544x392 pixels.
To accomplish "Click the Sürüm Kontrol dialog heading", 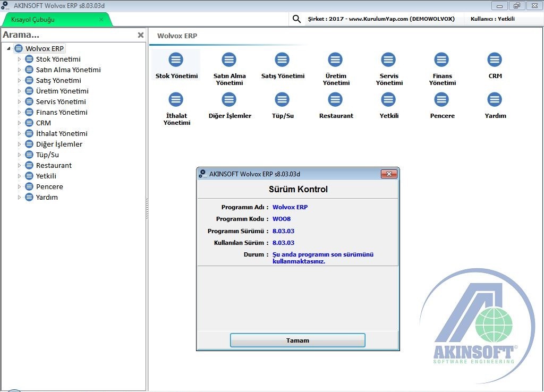I will [298, 189].
